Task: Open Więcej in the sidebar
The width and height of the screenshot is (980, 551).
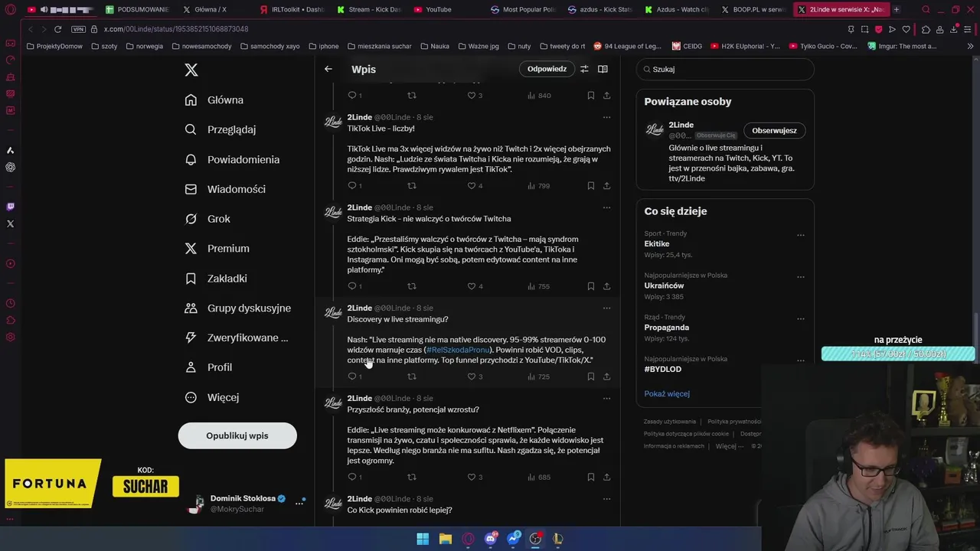Action: point(212,397)
